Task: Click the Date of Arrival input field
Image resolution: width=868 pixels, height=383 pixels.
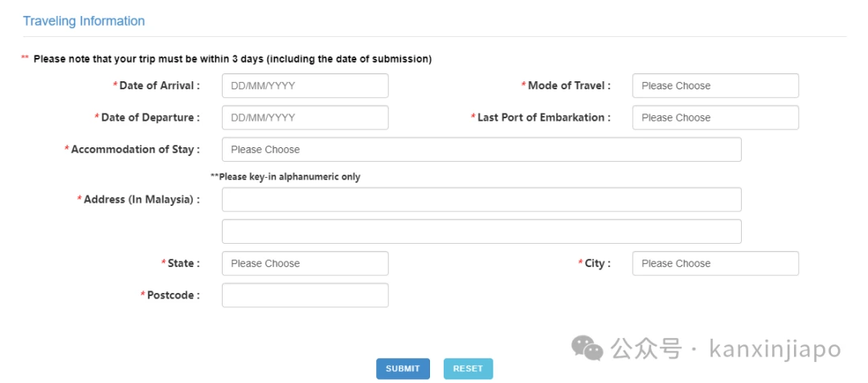Action: [x=305, y=86]
